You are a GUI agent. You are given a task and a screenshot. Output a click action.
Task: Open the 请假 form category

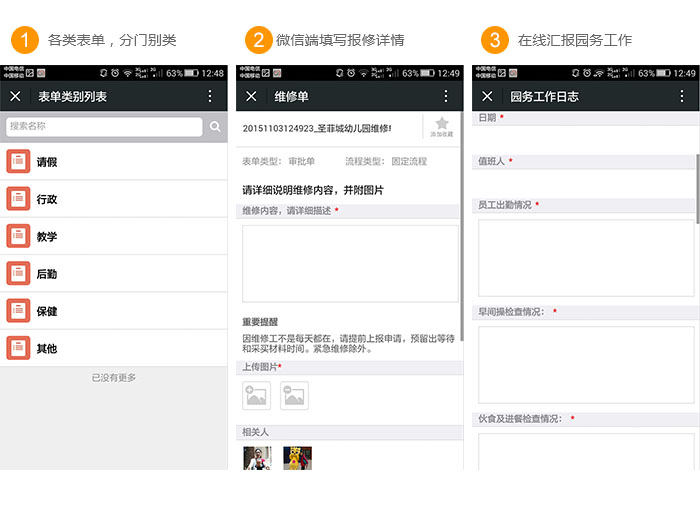[114, 162]
